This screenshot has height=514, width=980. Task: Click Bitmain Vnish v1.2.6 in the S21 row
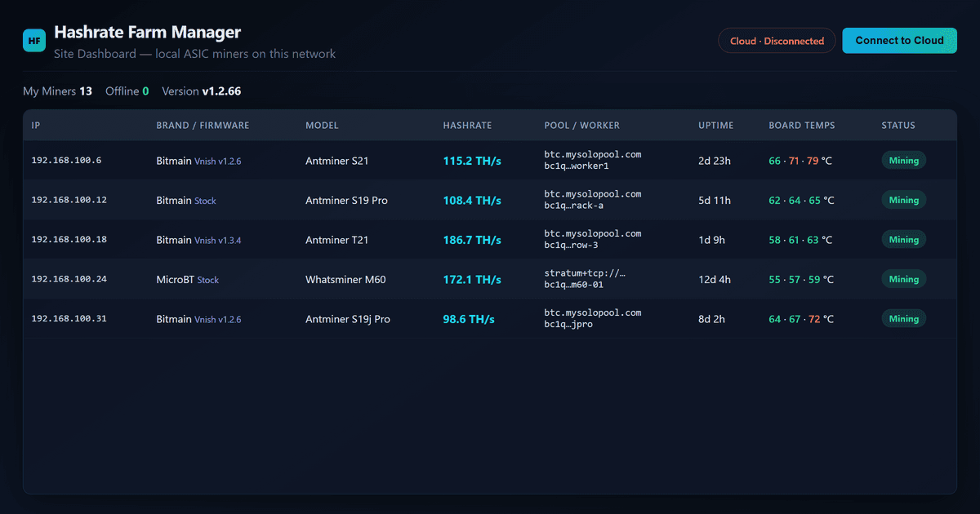point(198,161)
